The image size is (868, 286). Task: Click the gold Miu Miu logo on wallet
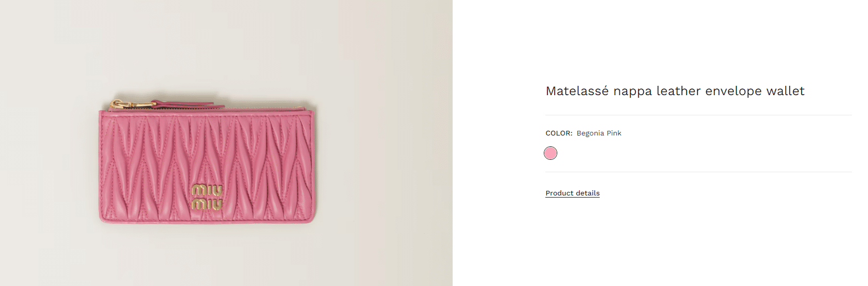click(207, 197)
